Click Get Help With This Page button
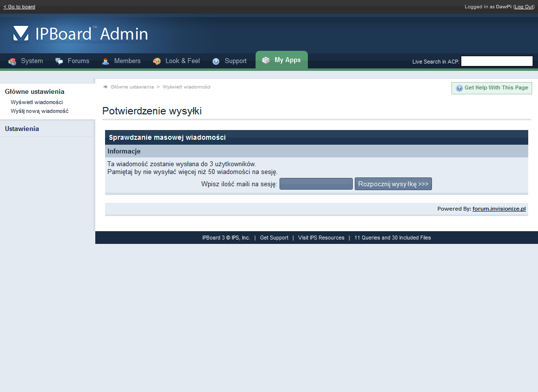This screenshot has width=538, height=392. 492,88
